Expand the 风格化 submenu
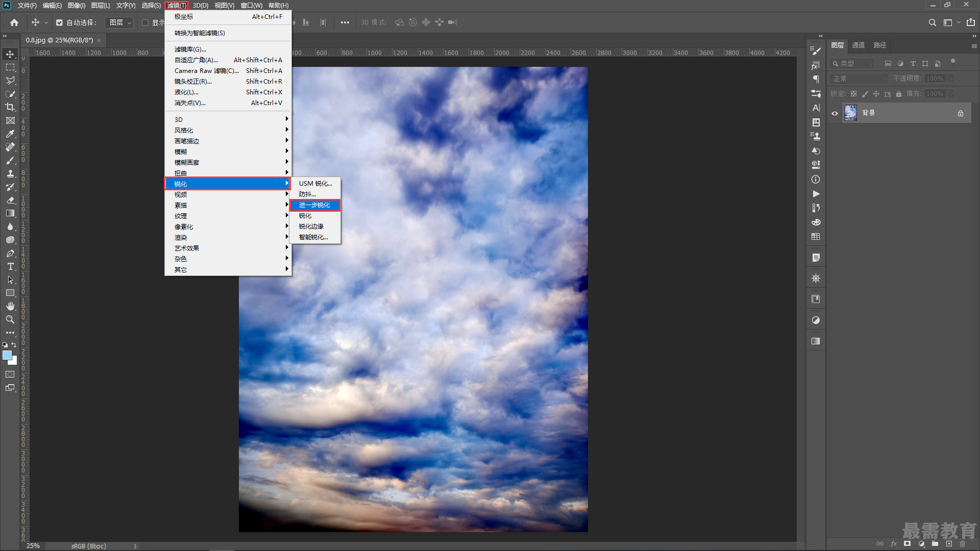 [228, 131]
